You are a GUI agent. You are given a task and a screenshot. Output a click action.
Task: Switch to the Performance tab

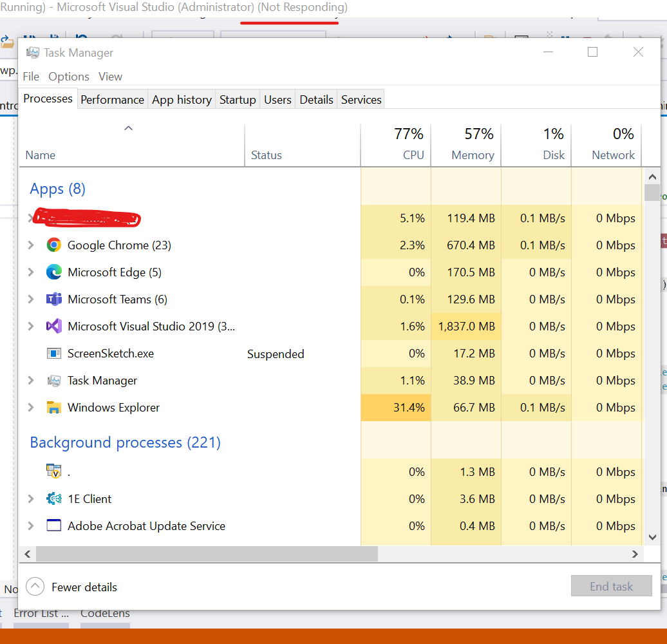112,100
